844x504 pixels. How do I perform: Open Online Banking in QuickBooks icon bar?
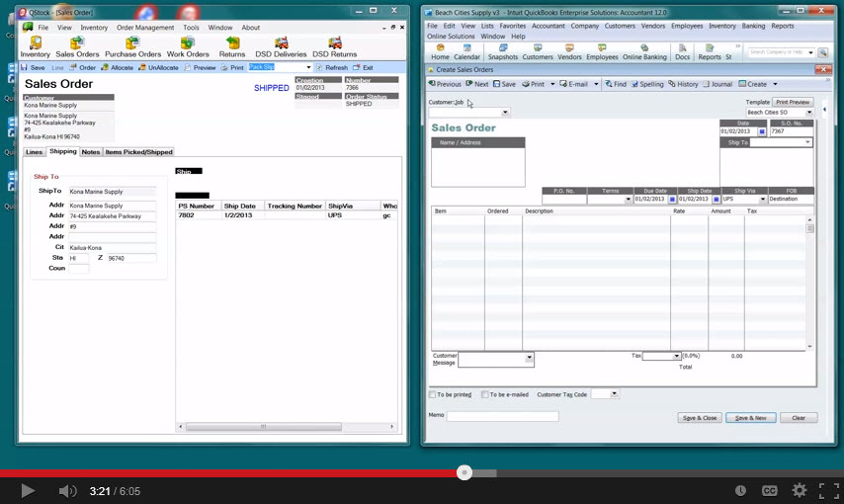pos(644,52)
